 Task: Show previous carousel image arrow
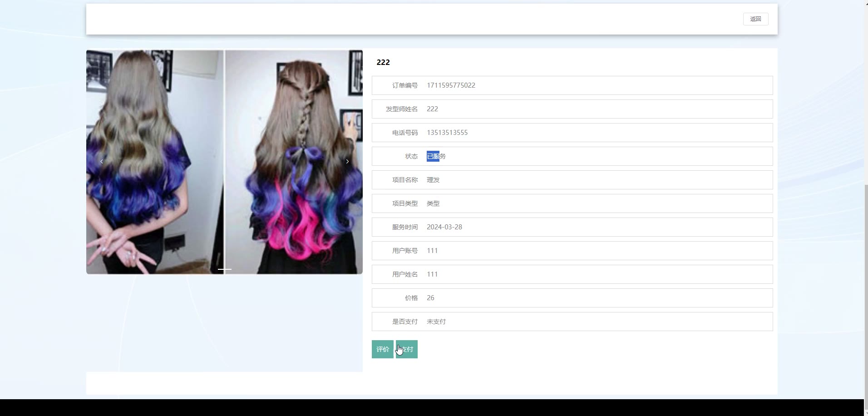(102, 162)
